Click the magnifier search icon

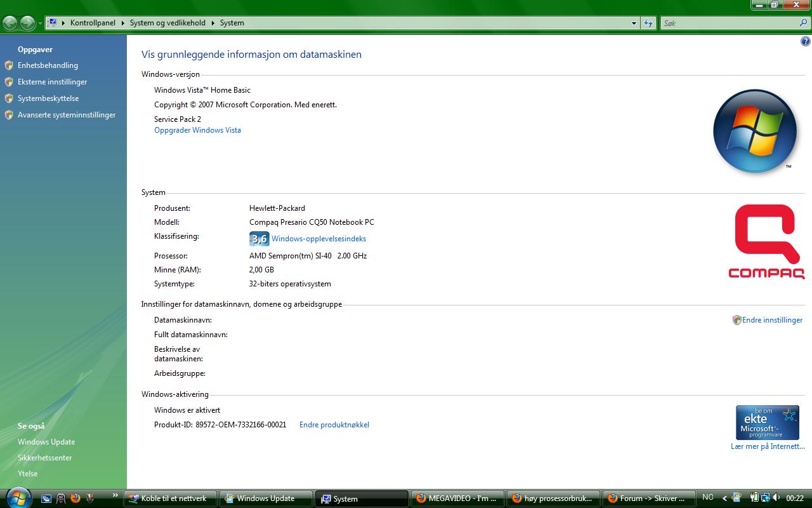click(803, 23)
